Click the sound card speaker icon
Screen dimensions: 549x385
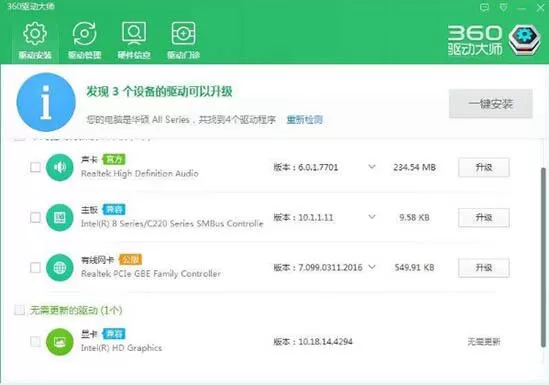[60, 167]
